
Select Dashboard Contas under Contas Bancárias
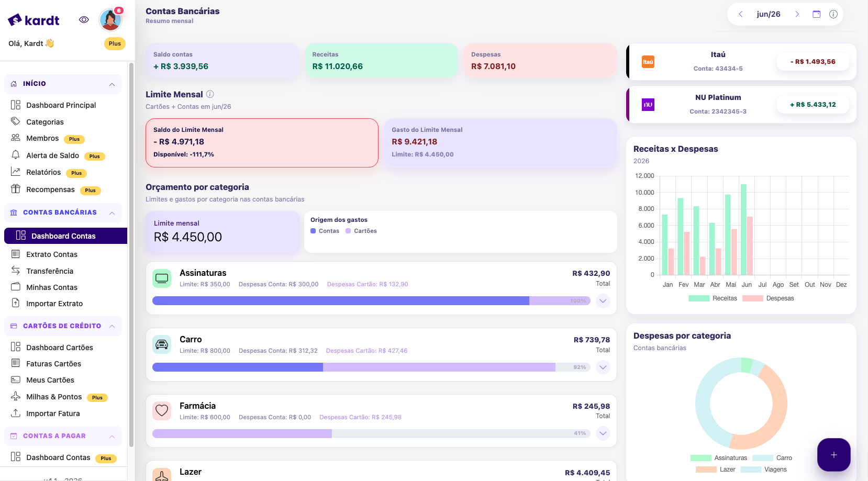(x=65, y=236)
